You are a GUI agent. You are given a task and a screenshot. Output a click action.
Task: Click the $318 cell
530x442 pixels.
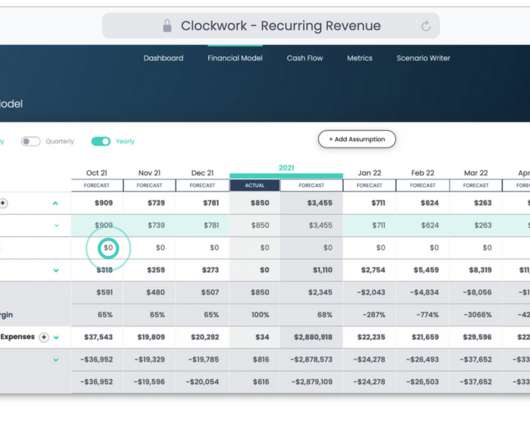click(104, 270)
